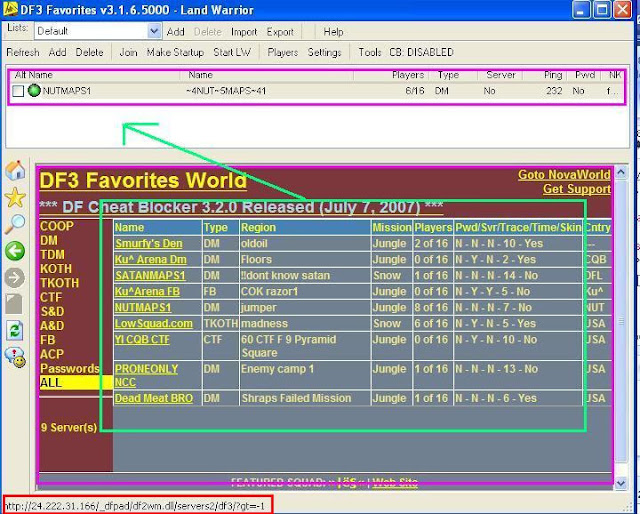Open the Help menu
Image resolution: width=640 pixels, height=514 pixels.
[x=333, y=32]
